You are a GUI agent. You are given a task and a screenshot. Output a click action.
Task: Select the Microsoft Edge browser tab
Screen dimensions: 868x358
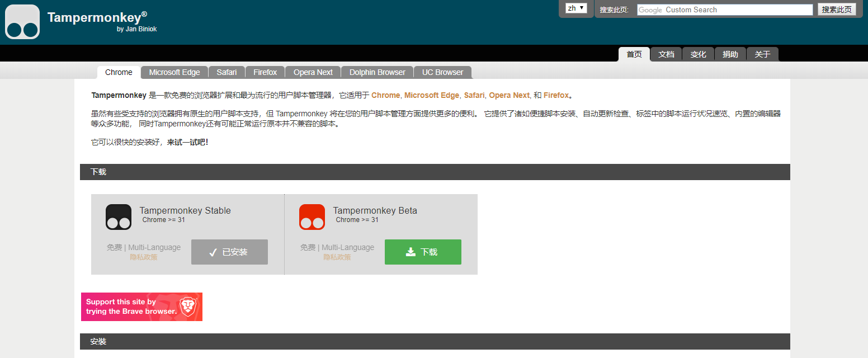coord(174,72)
